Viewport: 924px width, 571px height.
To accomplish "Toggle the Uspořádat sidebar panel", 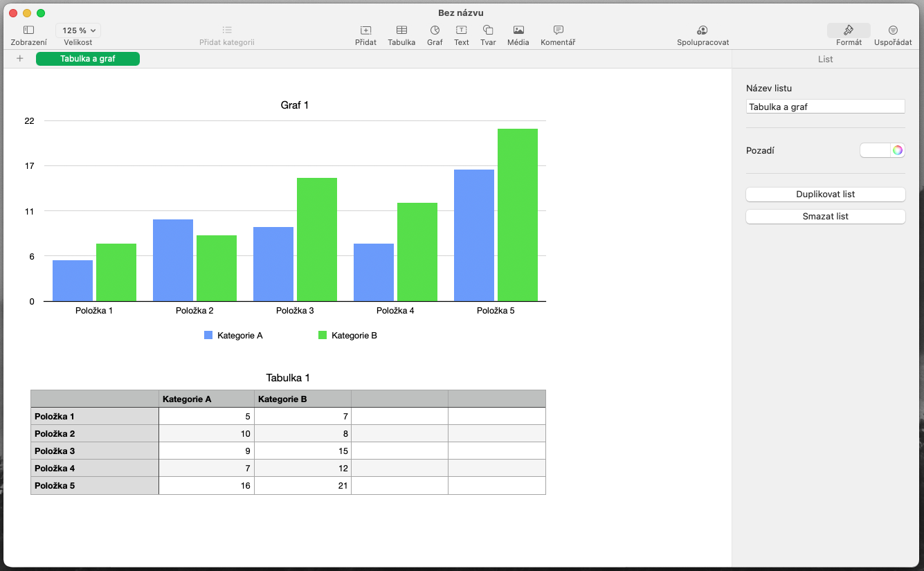I will [893, 30].
